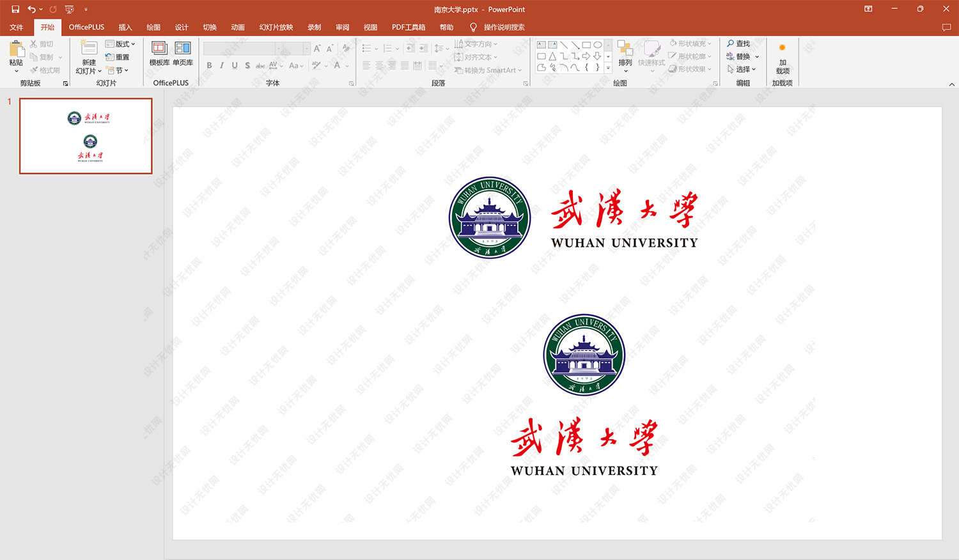Collapse the ribbon with chevron
This screenshot has height=560, width=959.
tap(951, 84)
